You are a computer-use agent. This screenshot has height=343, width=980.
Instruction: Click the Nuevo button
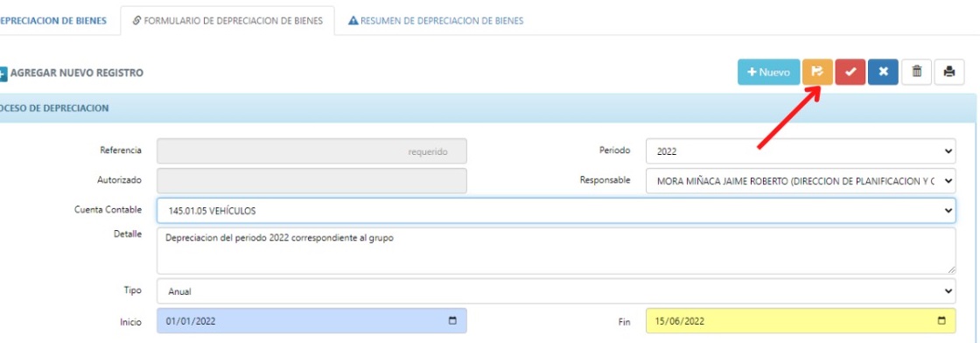click(769, 72)
